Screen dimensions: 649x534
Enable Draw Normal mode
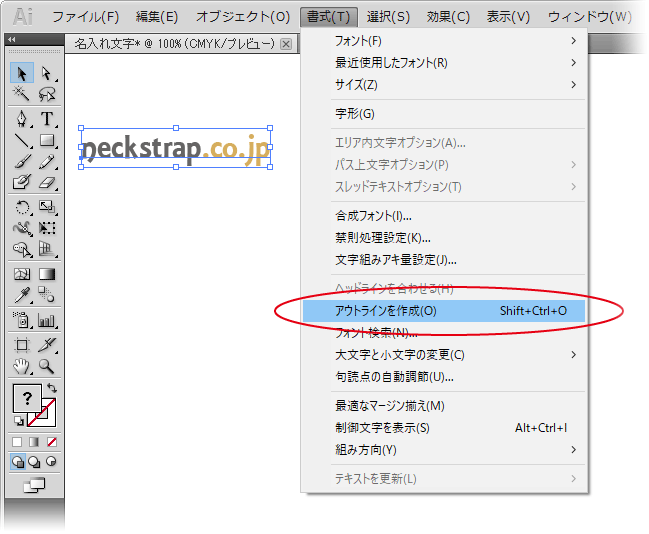(x=18, y=462)
